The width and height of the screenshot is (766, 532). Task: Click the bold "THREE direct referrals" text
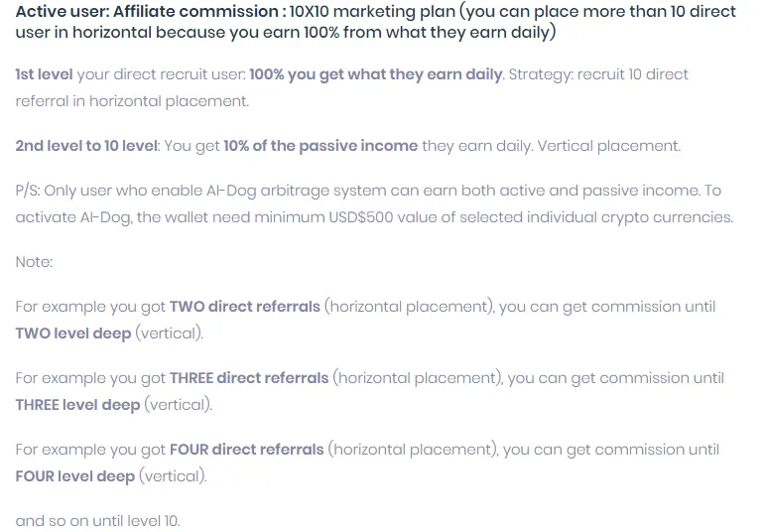click(x=249, y=378)
